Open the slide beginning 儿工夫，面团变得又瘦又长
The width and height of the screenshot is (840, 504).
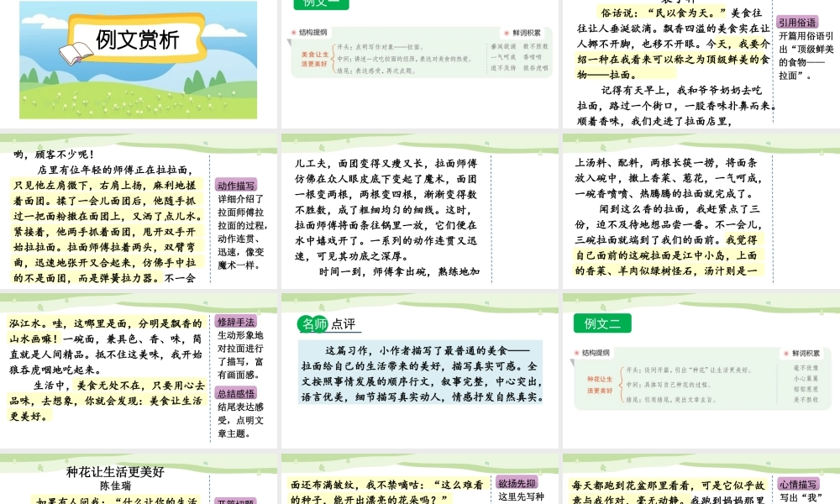tap(420, 211)
